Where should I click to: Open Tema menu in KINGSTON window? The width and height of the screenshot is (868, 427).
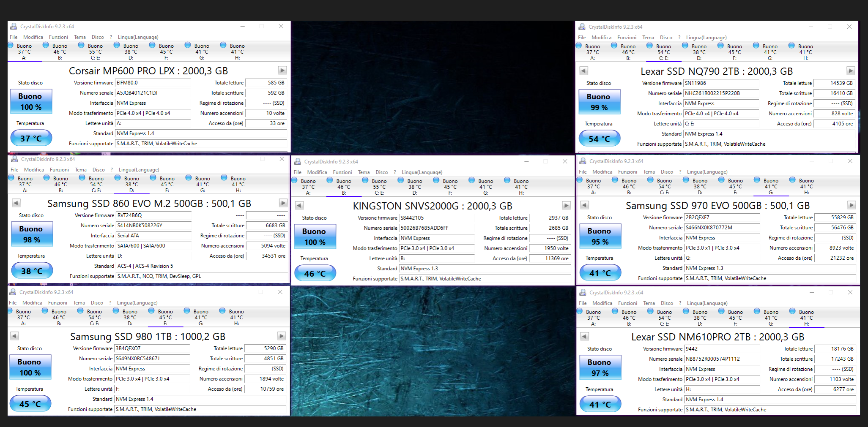(x=364, y=172)
